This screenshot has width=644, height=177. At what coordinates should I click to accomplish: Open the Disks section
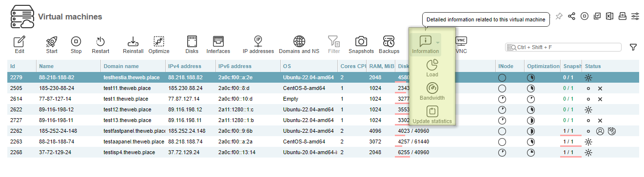point(192,44)
